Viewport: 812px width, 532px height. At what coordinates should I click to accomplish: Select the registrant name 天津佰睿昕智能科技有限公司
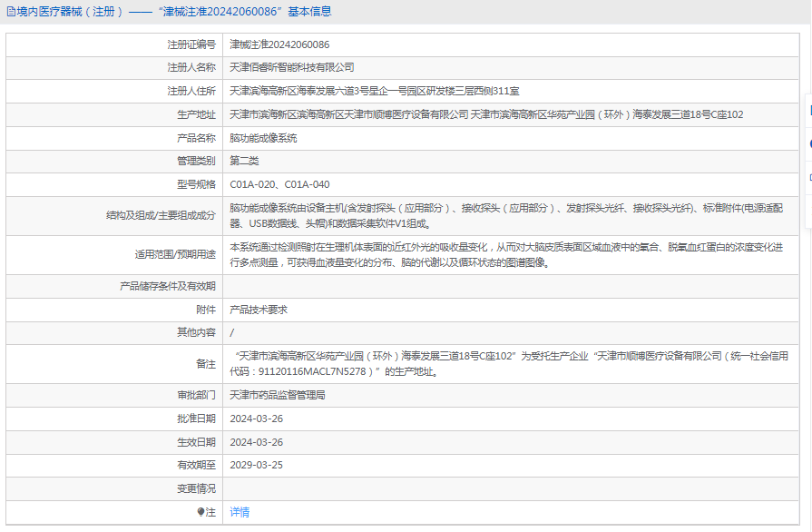[x=292, y=67]
